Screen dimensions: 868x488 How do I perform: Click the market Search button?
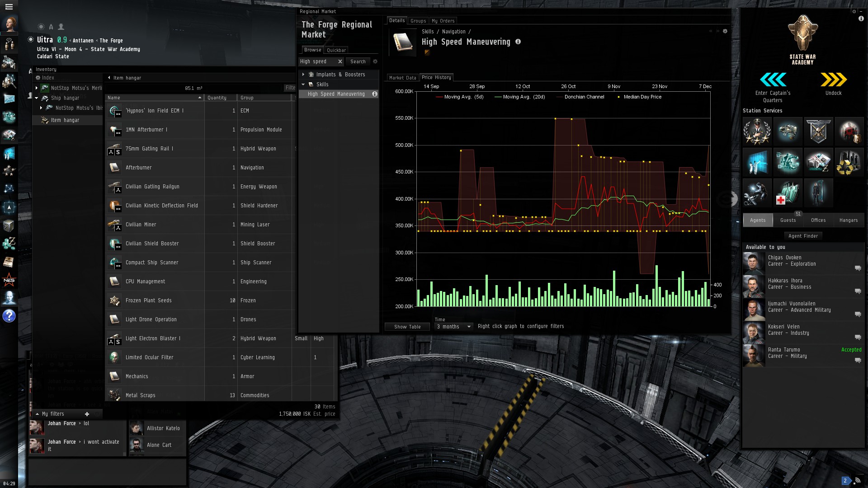coord(358,61)
